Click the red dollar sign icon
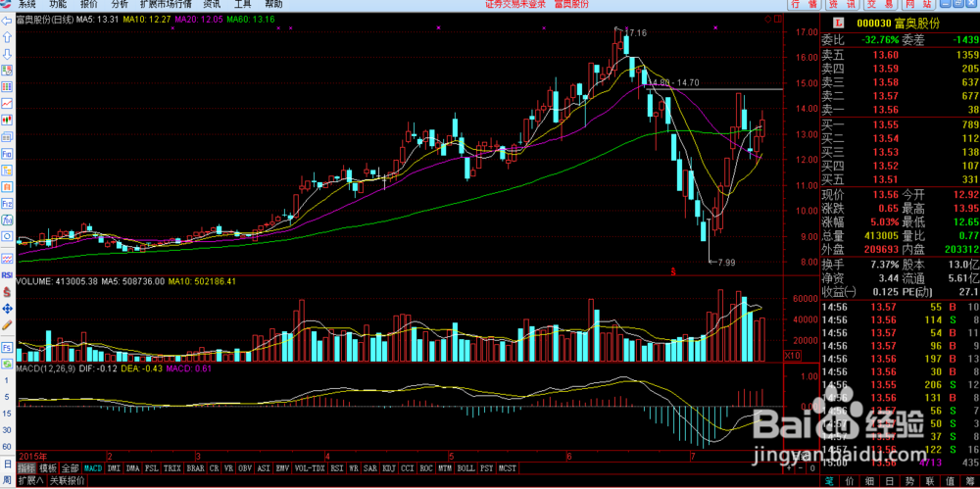This screenshot has width=980, height=489. pos(7,291)
